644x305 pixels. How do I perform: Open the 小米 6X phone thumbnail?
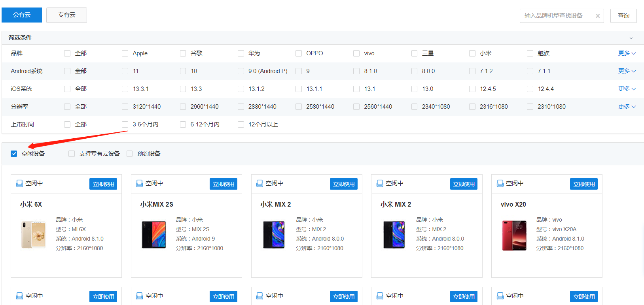click(x=34, y=235)
